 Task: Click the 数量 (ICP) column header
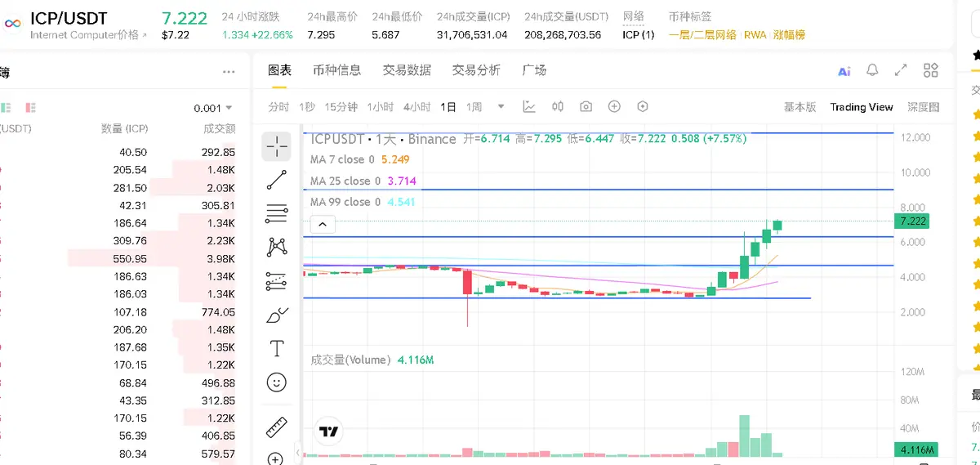click(124, 129)
